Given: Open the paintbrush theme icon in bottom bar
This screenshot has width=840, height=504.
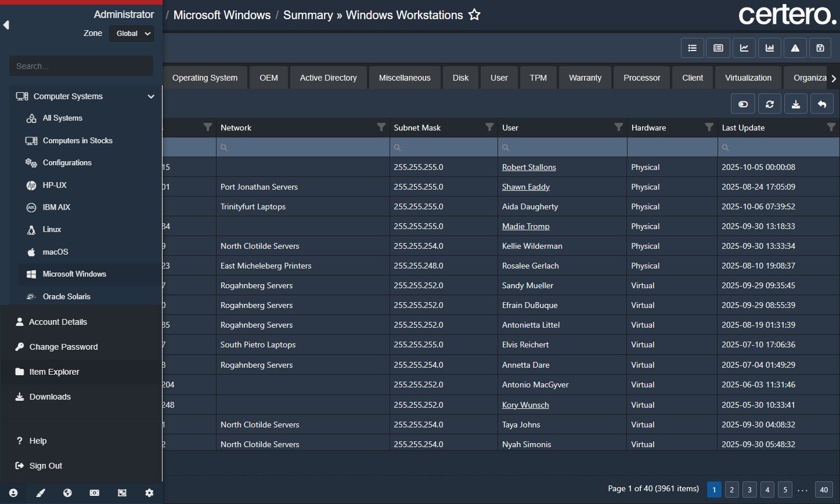Looking at the screenshot, I should 41,493.
